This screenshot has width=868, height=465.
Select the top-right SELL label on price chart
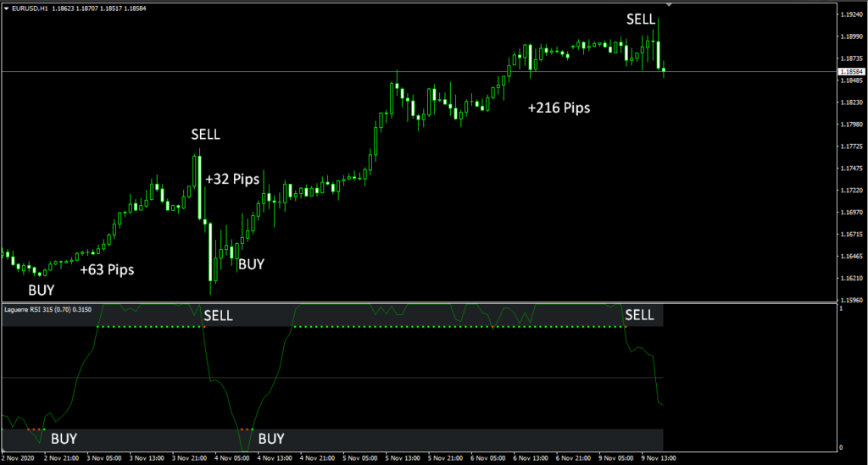640,19
